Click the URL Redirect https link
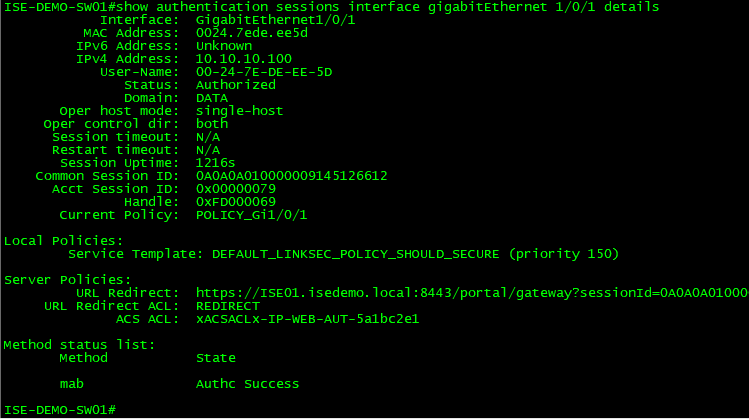The height and width of the screenshot is (420, 749). pos(472,293)
